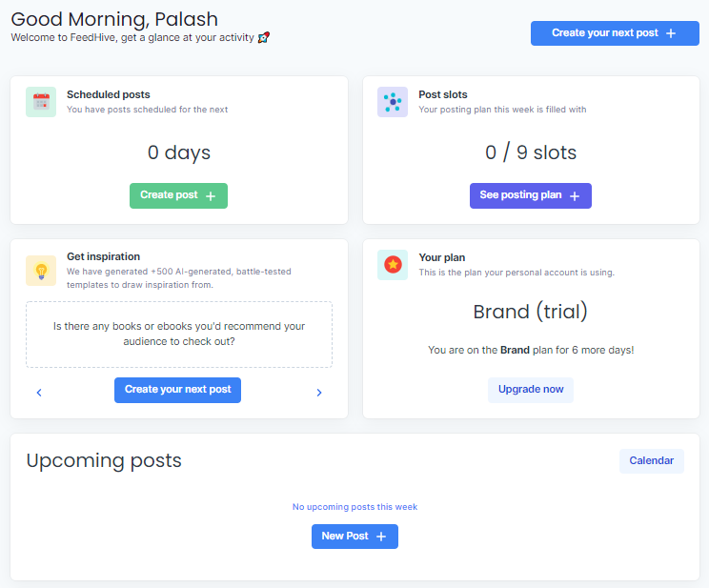Click the Your plan star icon

[393, 265]
